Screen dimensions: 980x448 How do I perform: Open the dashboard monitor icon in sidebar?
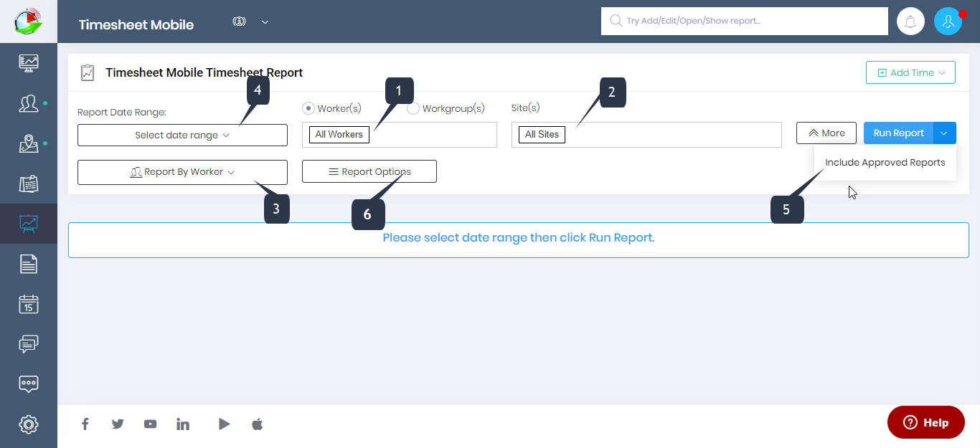(x=29, y=62)
